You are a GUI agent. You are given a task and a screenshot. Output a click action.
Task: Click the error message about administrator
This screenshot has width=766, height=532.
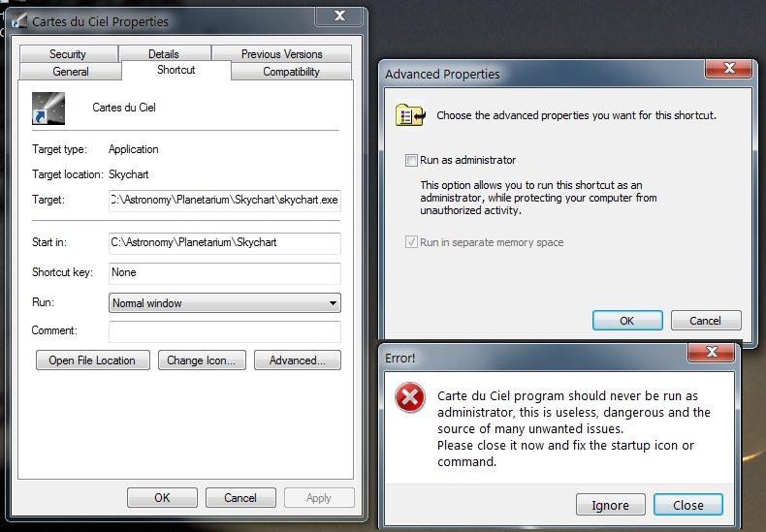(x=573, y=428)
